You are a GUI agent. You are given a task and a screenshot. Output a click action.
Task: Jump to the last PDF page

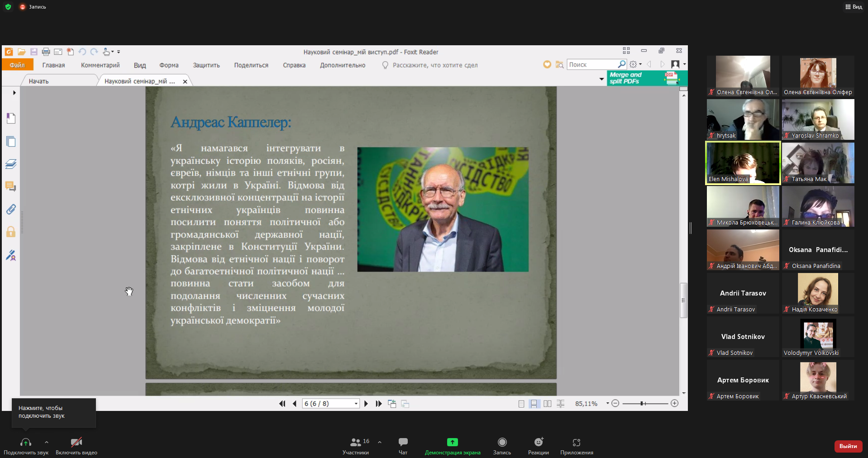[379, 404]
